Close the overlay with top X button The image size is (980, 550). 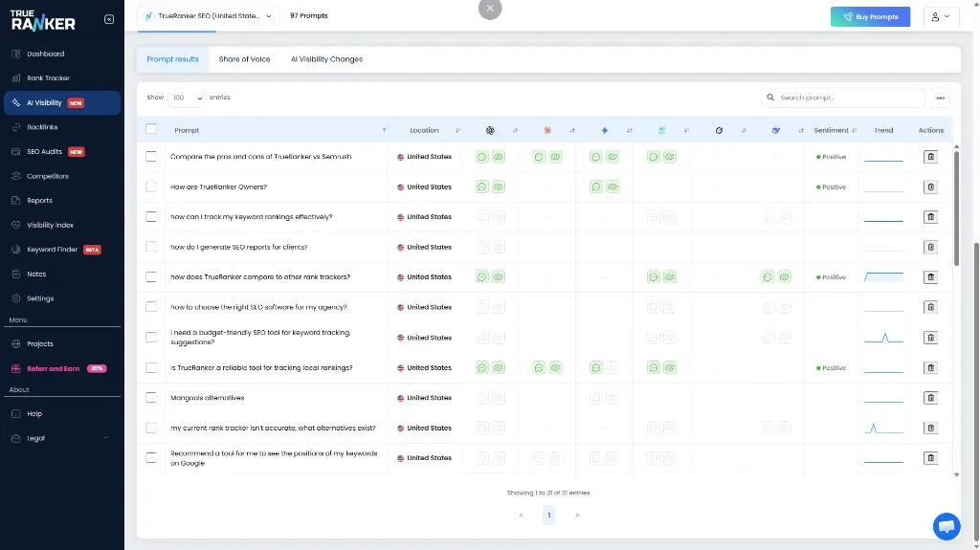click(490, 9)
